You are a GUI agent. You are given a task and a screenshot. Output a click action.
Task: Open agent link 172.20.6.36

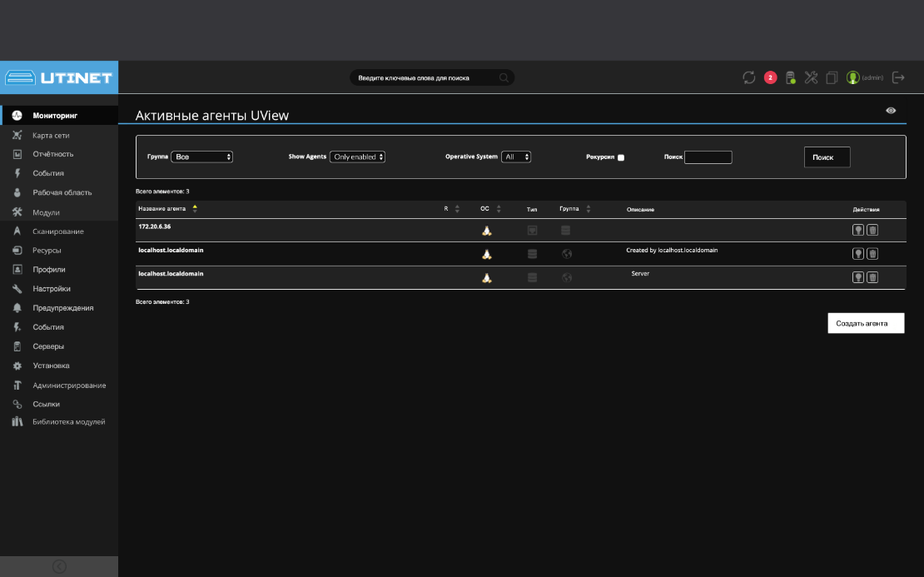154,226
